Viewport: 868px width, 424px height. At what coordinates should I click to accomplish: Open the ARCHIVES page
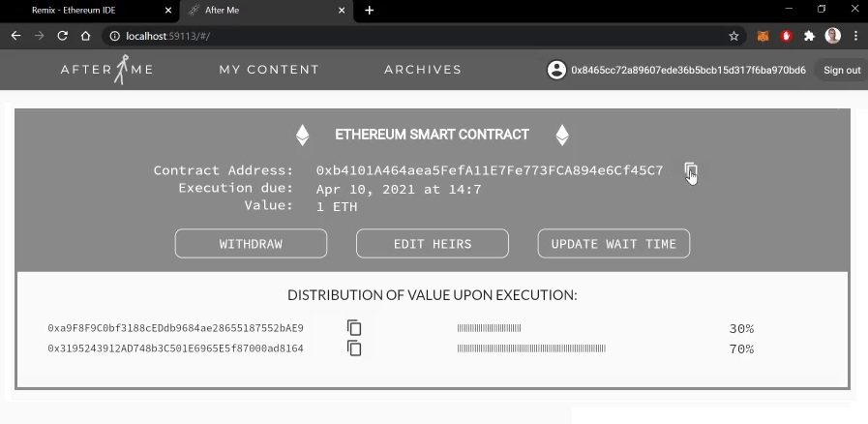tap(423, 70)
